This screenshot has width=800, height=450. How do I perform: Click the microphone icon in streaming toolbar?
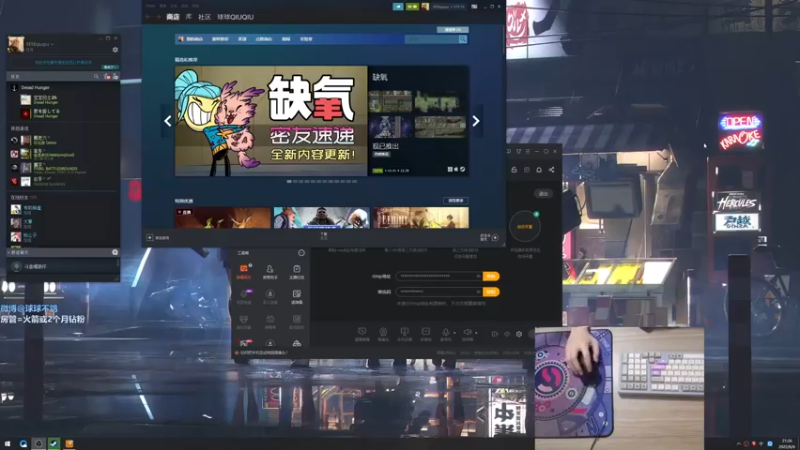click(445, 332)
